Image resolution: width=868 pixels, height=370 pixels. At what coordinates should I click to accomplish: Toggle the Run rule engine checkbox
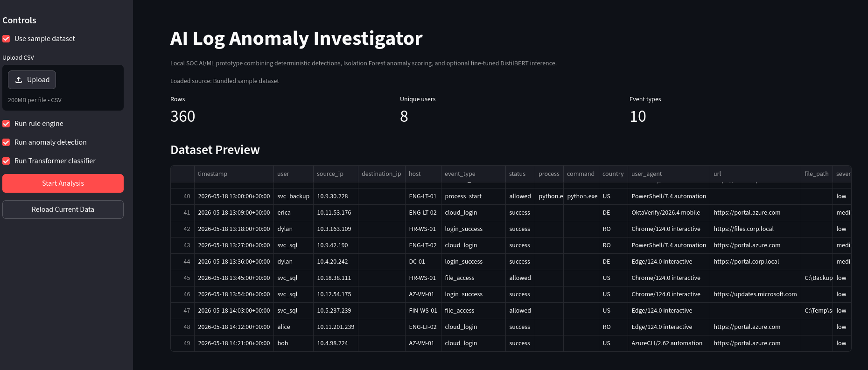pyautogui.click(x=6, y=124)
